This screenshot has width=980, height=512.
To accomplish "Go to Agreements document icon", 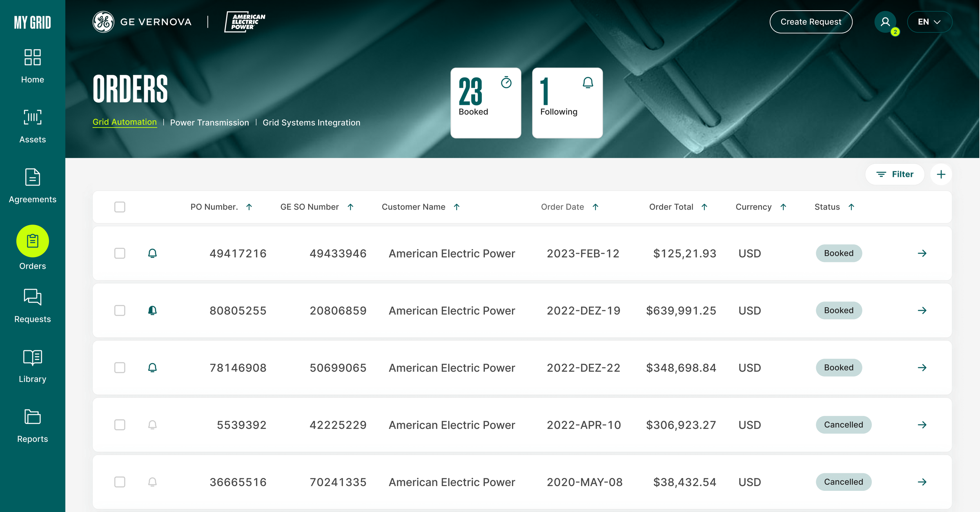I will tap(33, 177).
